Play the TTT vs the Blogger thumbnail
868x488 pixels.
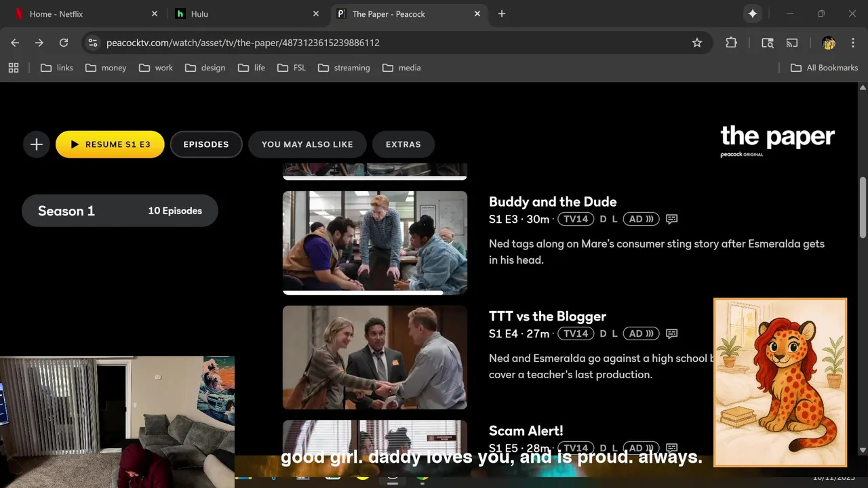tap(375, 357)
